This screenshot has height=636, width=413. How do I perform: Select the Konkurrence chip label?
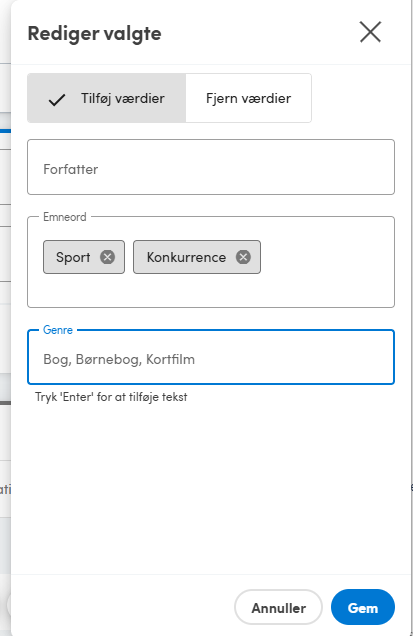click(x=186, y=257)
